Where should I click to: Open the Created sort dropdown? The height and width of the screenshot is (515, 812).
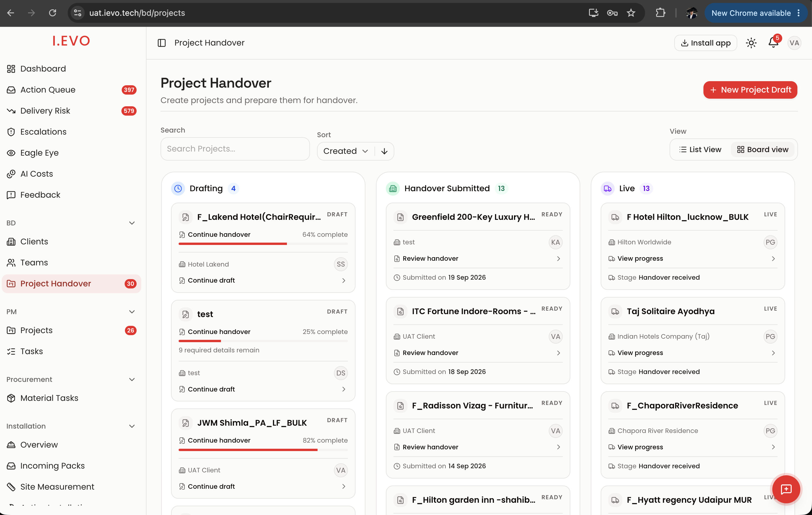tap(346, 151)
